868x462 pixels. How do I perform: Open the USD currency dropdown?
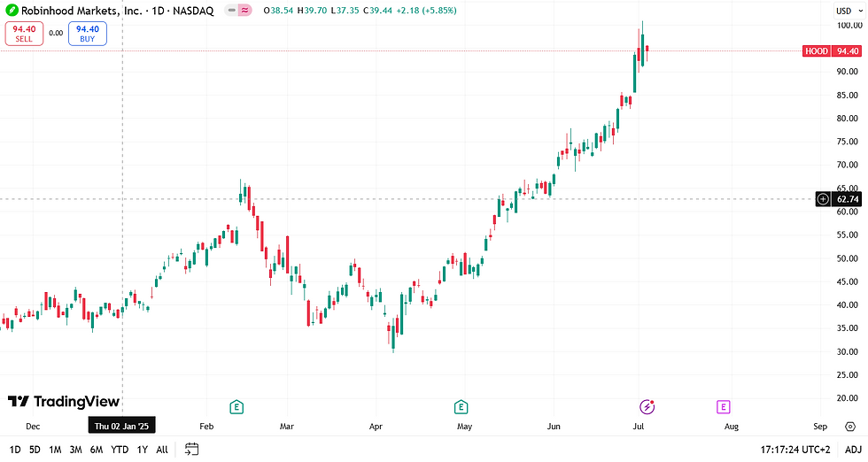tap(849, 11)
